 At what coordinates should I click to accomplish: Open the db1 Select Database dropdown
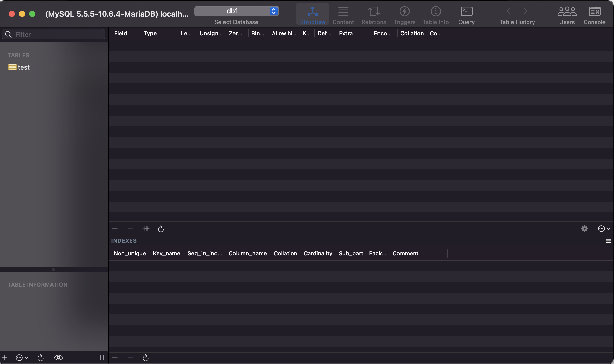point(236,11)
